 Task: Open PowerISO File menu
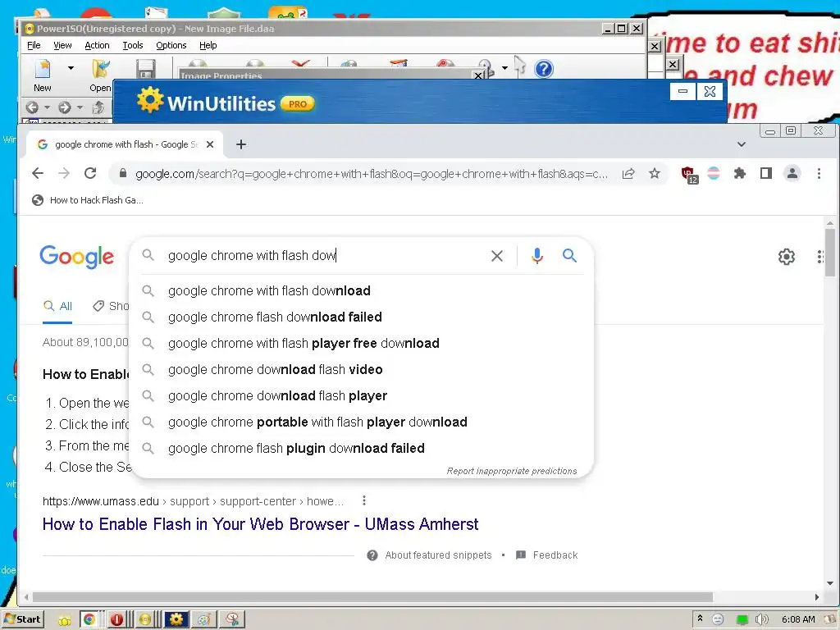tap(34, 46)
